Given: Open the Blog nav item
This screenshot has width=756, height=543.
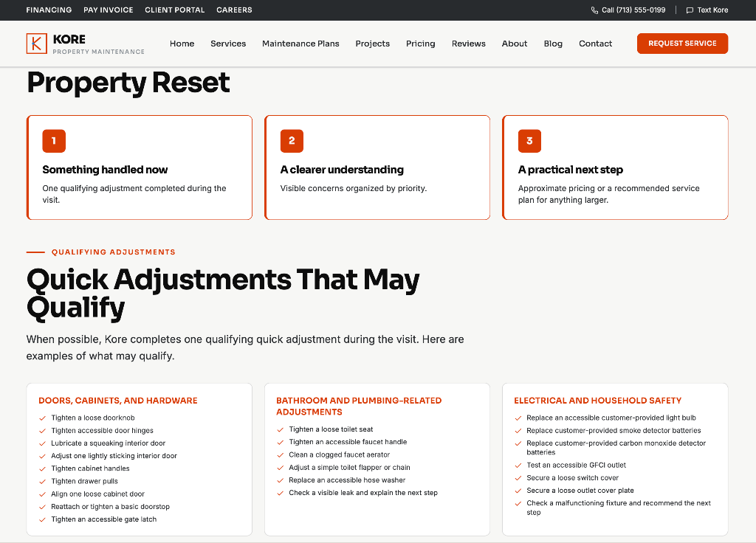Looking at the screenshot, I should point(553,44).
